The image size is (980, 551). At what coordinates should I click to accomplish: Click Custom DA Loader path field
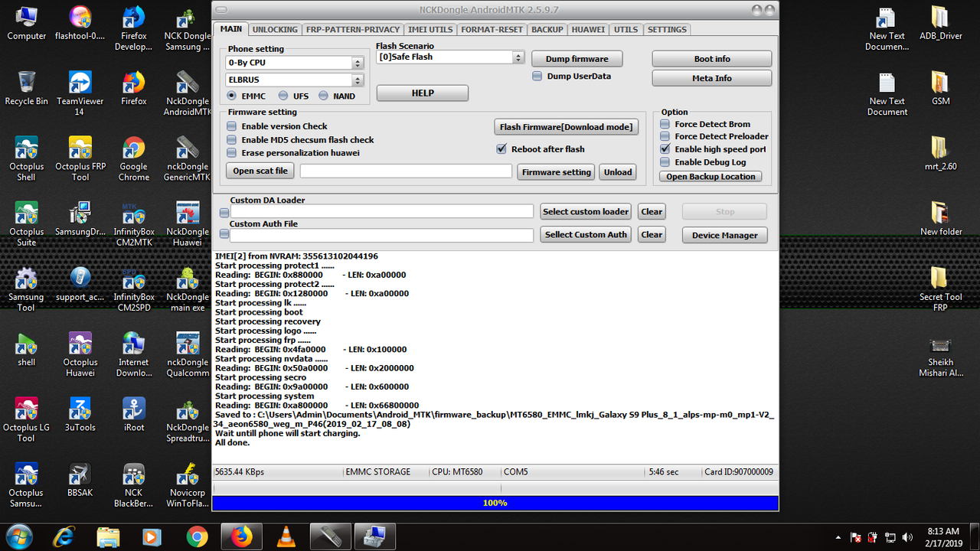pyautogui.click(x=382, y=211)
